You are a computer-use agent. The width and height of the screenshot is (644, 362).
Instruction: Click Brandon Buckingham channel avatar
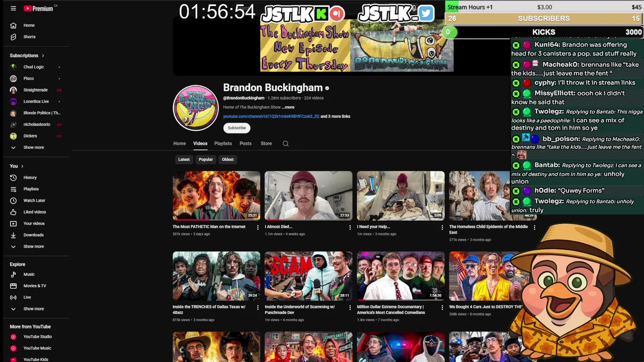[196, 108]
